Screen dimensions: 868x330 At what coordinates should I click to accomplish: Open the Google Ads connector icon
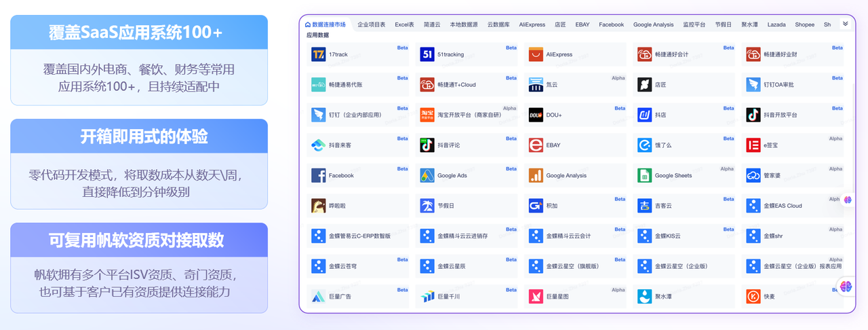coord(427,176)
